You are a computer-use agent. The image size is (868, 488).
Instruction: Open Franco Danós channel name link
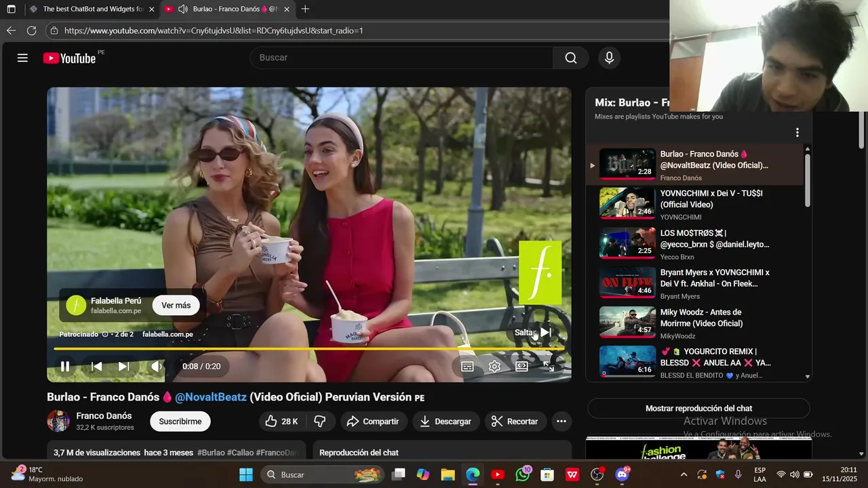[104, 415]
